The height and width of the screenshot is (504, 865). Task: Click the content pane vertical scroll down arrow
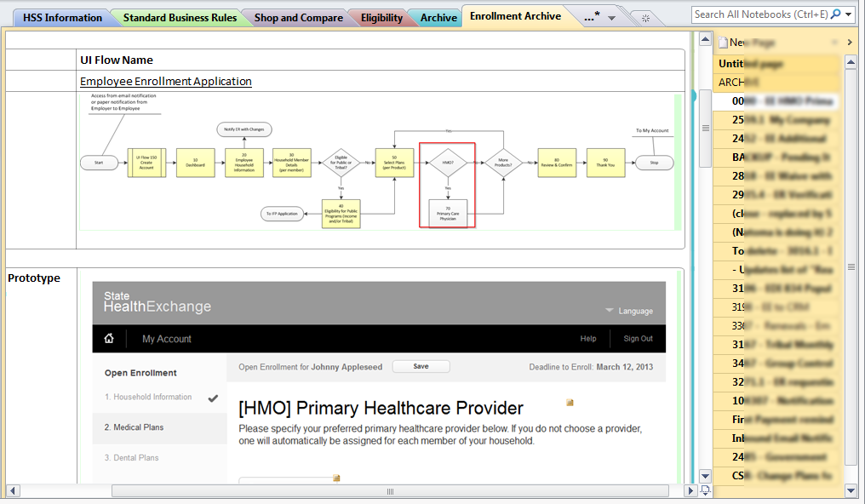705,475
